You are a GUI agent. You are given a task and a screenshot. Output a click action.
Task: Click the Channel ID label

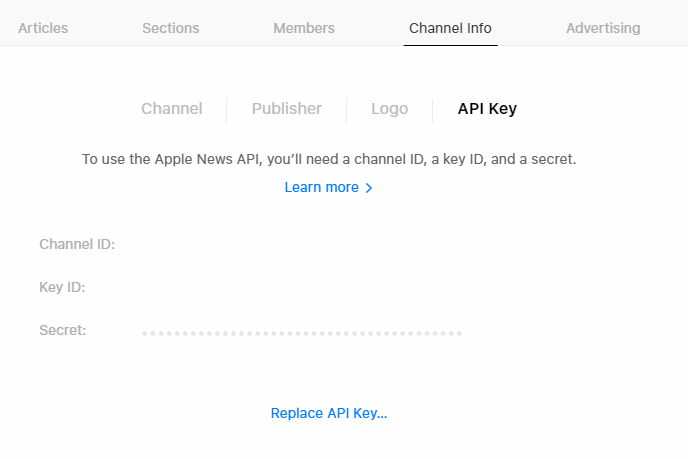pos(77,244)
